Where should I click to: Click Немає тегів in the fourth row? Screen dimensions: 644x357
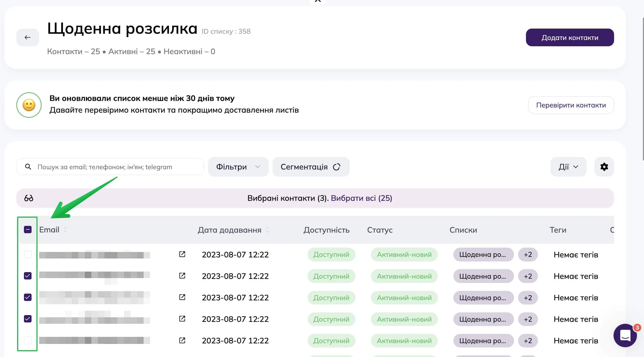point(576,319)
